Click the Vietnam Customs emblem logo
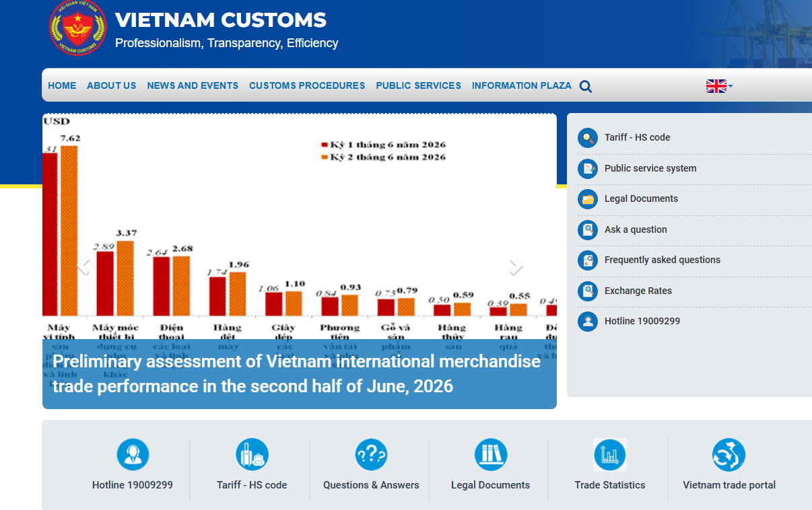Viewport: 812px width, 510px height. [78, 28]
